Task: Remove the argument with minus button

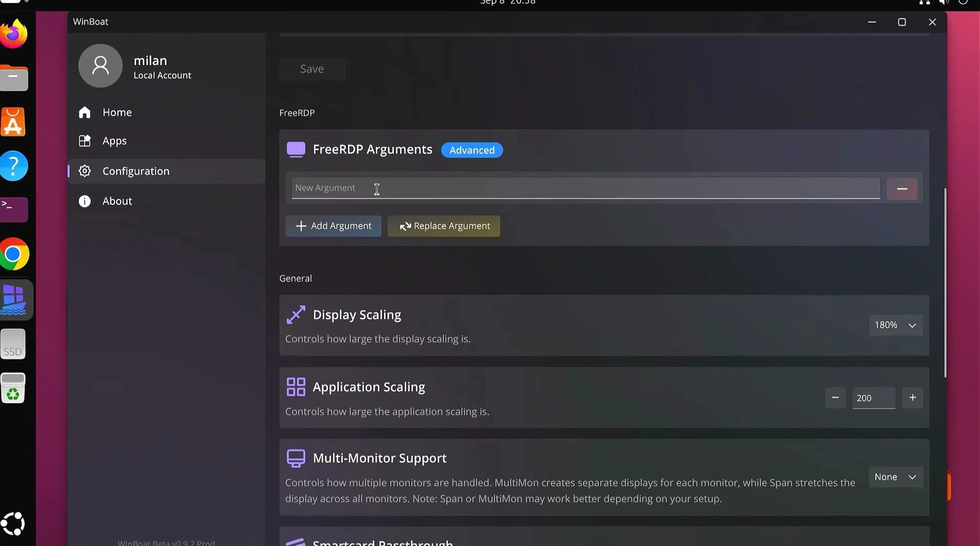Action: (902, 189)
